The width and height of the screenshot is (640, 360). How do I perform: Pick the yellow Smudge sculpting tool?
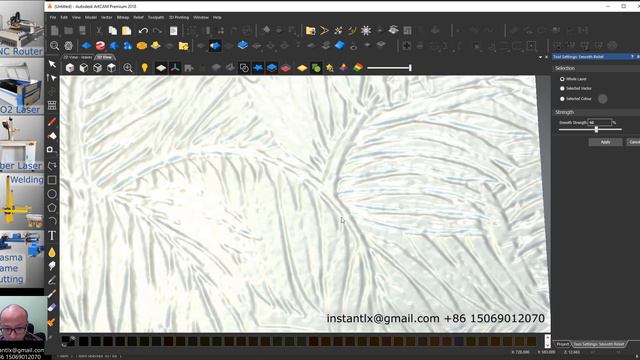point(52,252)
